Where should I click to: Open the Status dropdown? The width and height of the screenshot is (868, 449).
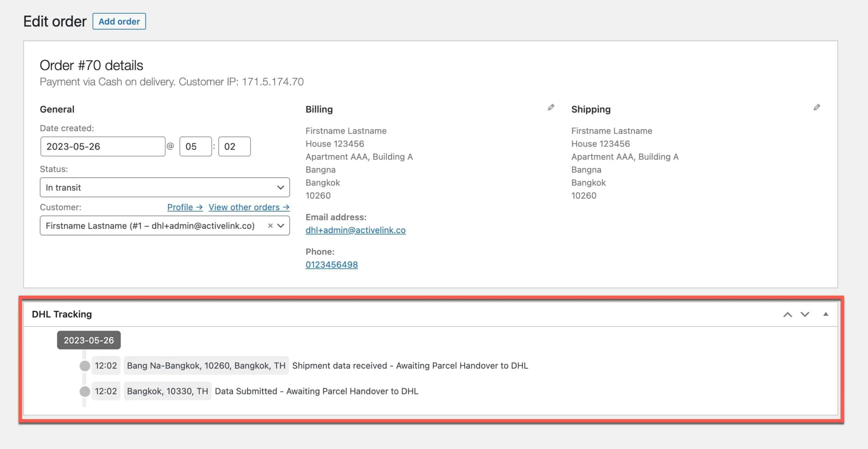(164, 187)
